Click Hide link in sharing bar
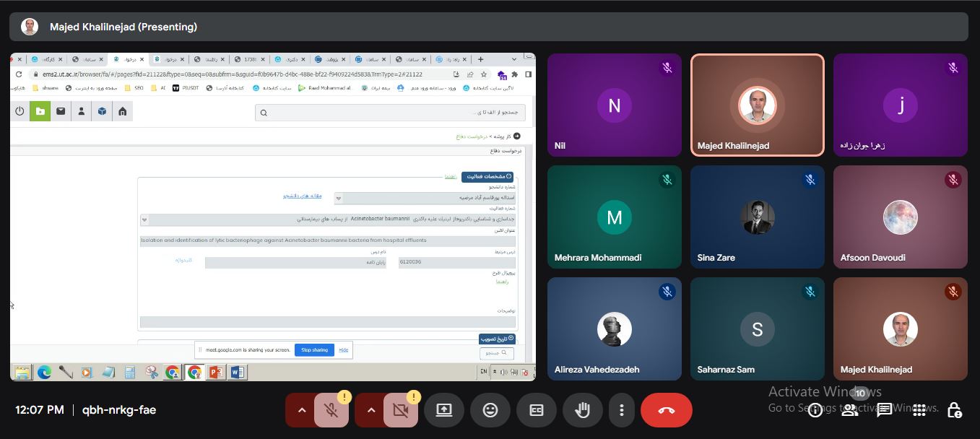This screenshot has width=980, height=439. (344, 350)
